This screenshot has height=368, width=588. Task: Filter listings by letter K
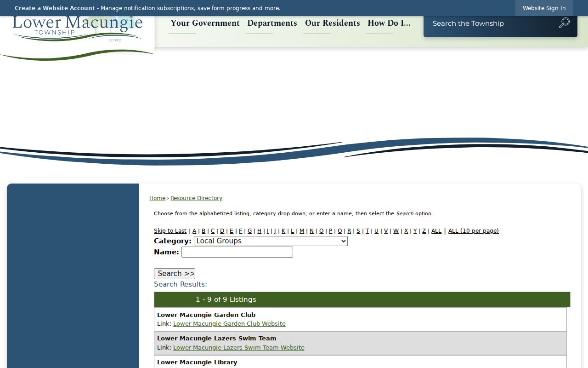click(283, 231)
